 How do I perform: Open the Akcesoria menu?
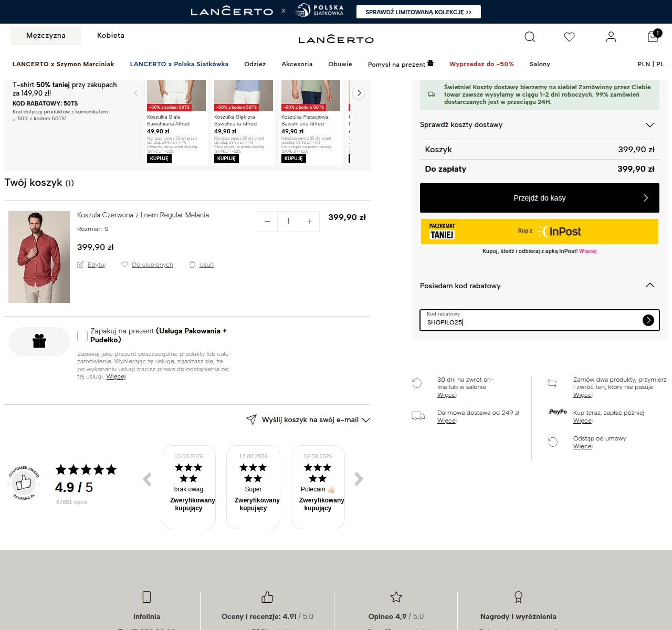point(297,64)
